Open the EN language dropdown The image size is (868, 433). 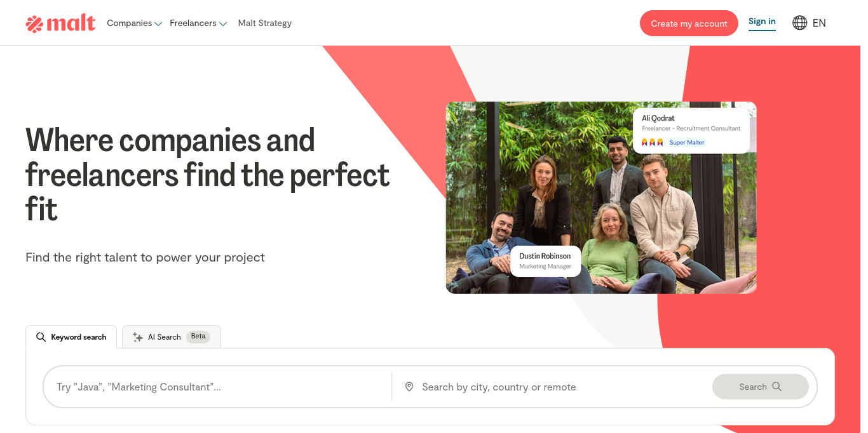pos(809,23)
